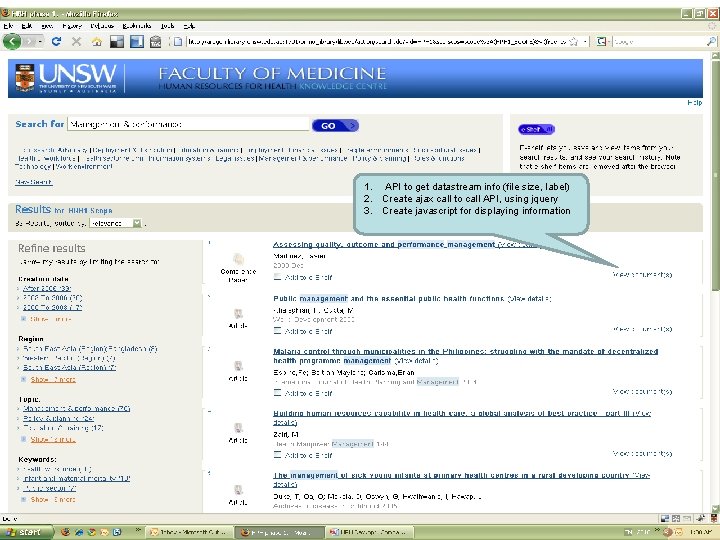Click the New Search link
This screenshot has width=720, height=540.
34,182
